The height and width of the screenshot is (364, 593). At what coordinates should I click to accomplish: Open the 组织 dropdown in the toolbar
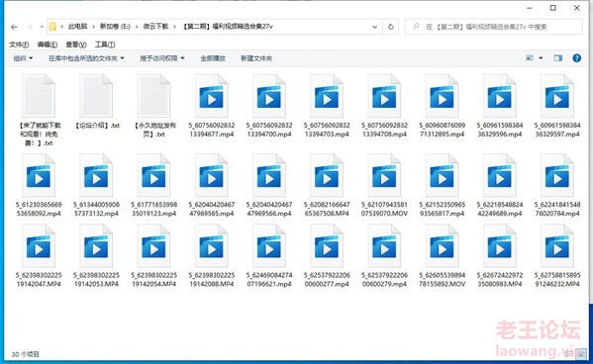pyautogui.click(x=23, y=58)
